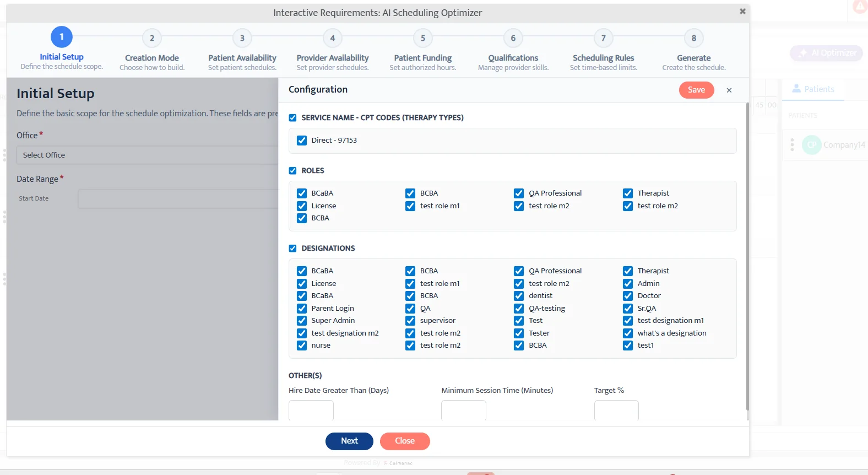The height and width of the screenshot is (475, 868).
Task: Uncheck test role m1 under Roles
Action: click(x=410, y=206)
